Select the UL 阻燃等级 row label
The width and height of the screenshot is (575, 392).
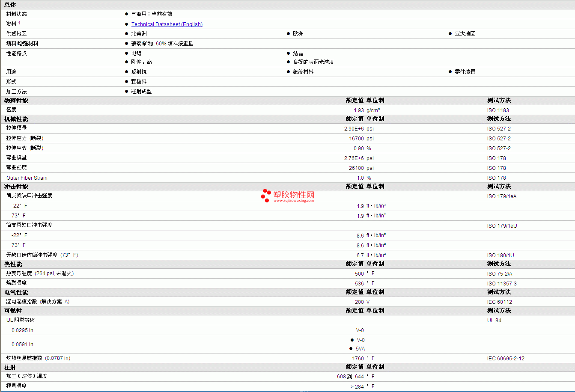21,320
